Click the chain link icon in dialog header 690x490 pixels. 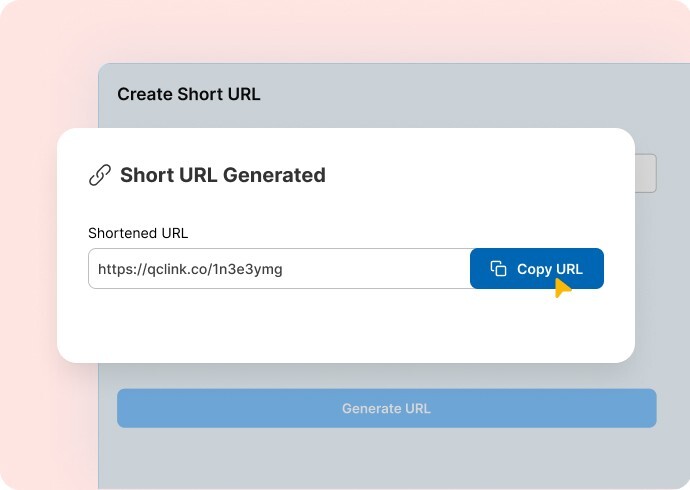[x=100, y=176]
